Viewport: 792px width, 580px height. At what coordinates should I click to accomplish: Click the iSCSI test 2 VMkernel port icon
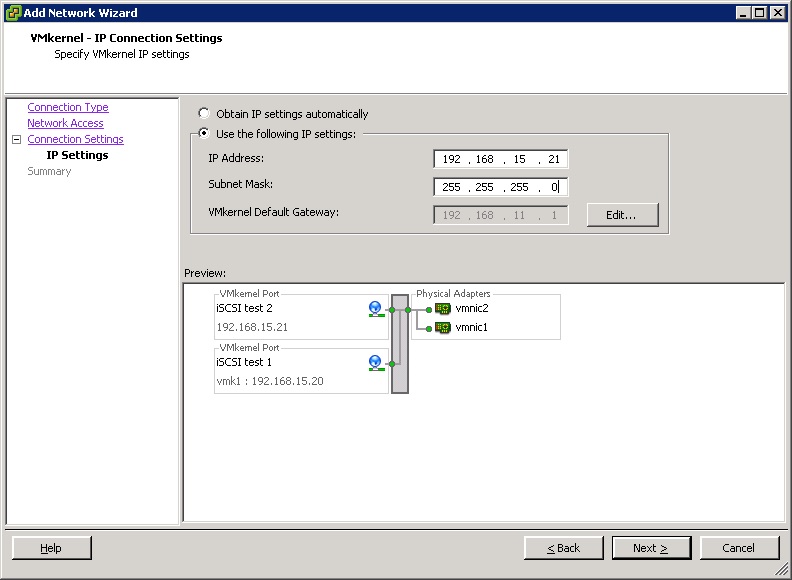click(375, 309)
